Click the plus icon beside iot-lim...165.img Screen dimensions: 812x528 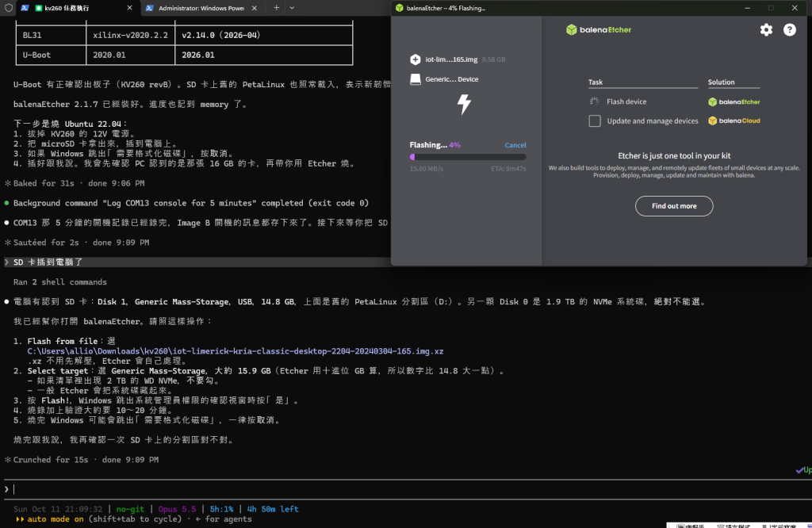[416, 59]
